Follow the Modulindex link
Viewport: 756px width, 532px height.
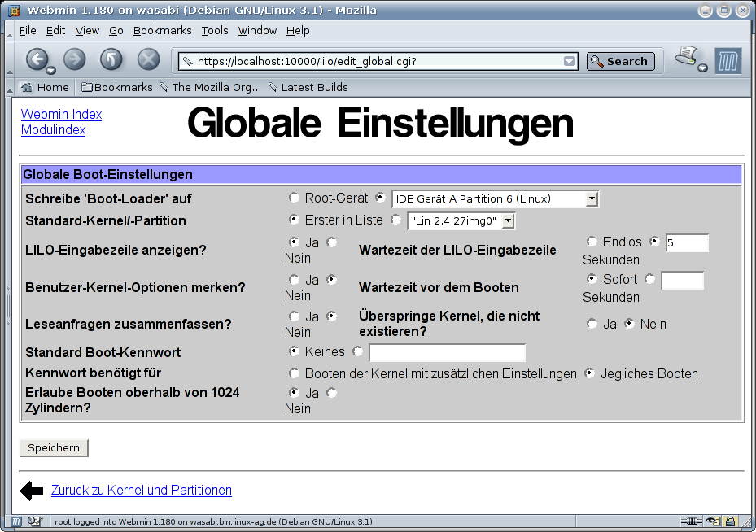53,129
